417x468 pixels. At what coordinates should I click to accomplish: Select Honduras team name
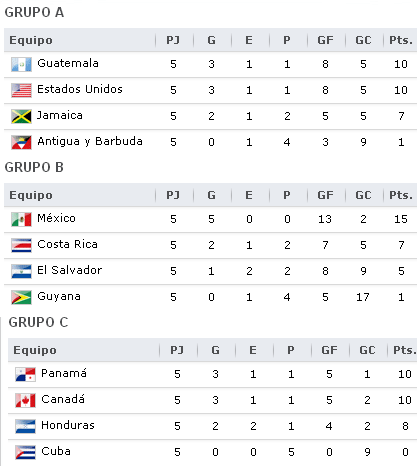[x=68, y=425]
